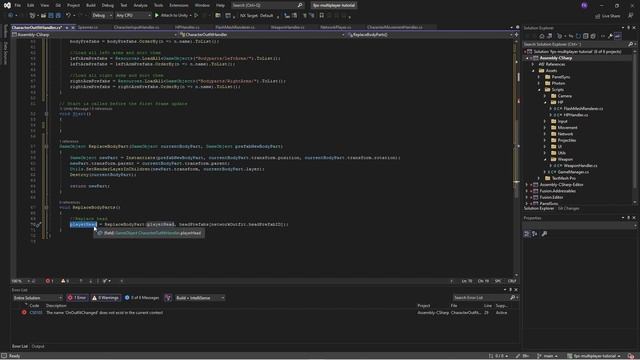
Task: Click the main branch button in status bar
Action: coord(547,356)
